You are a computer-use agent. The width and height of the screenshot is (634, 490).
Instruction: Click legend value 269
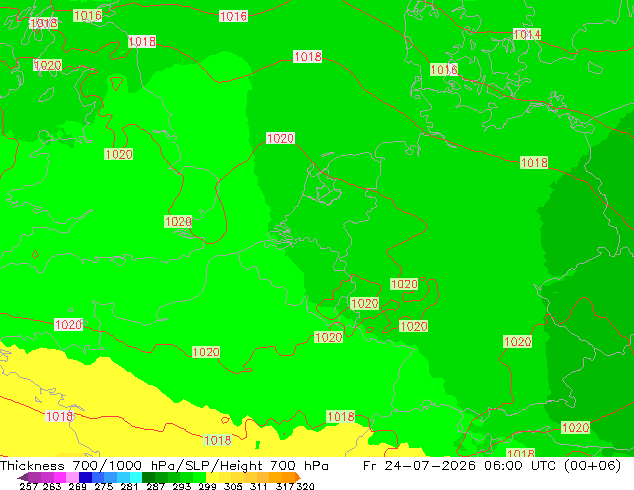tap(77, 486)
